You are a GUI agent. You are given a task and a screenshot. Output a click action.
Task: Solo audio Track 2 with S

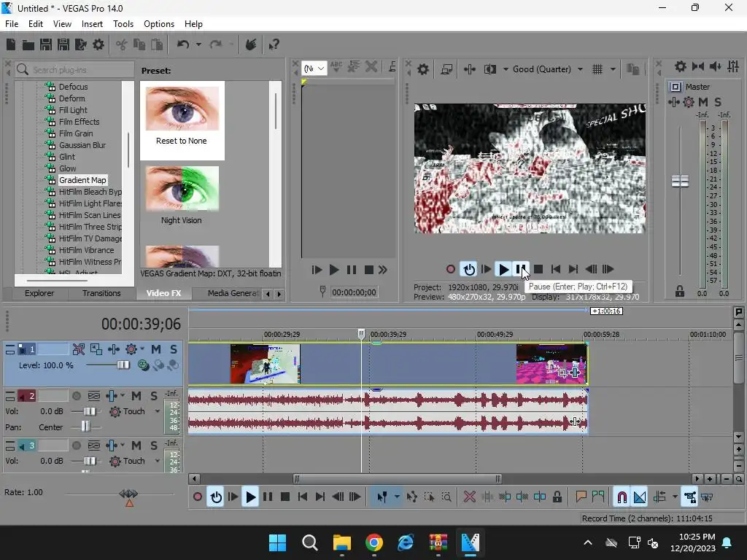tap(154, 396)
